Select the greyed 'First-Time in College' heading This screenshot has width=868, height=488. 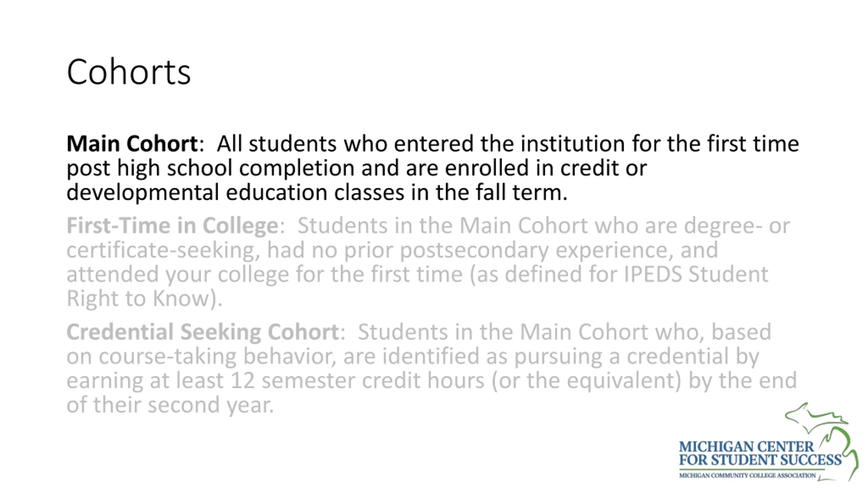tap(173, 226)
